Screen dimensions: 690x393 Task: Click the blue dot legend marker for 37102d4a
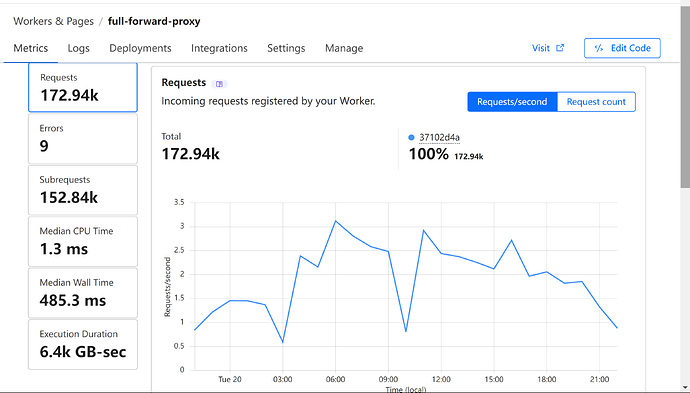(411, 137)
